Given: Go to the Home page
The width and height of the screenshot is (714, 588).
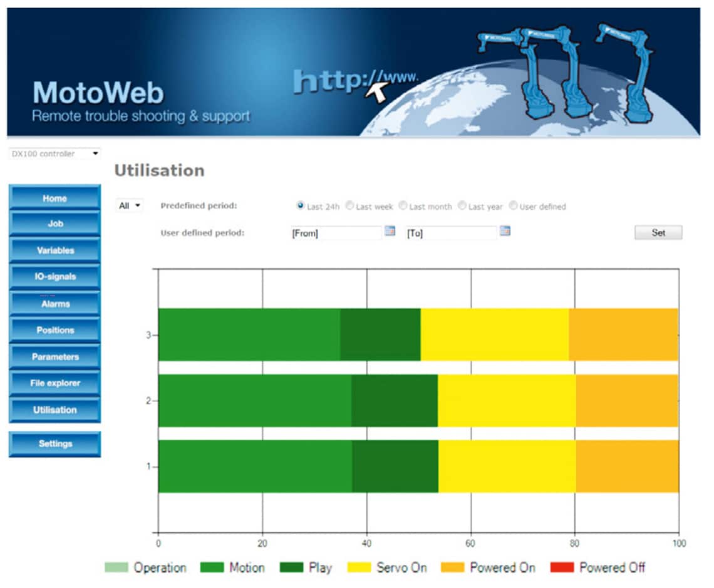Looking at the screenshot, I should click(x=54, y=198).
